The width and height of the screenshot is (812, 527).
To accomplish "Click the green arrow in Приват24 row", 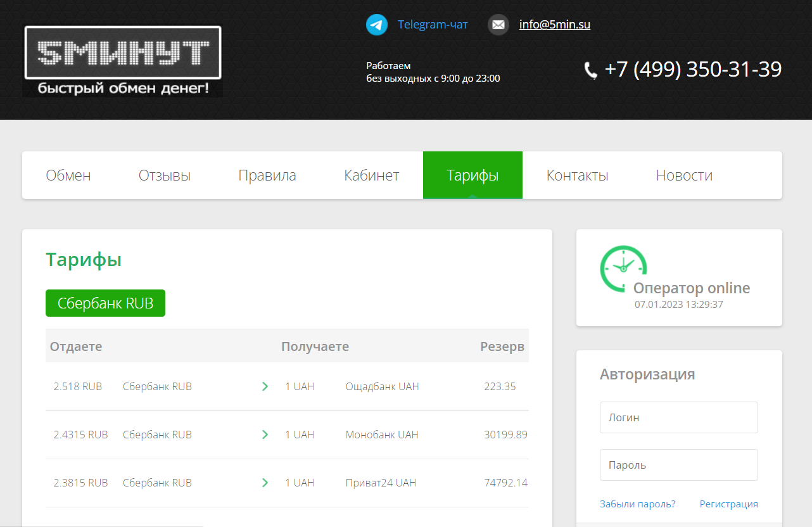I will (265, 483).
